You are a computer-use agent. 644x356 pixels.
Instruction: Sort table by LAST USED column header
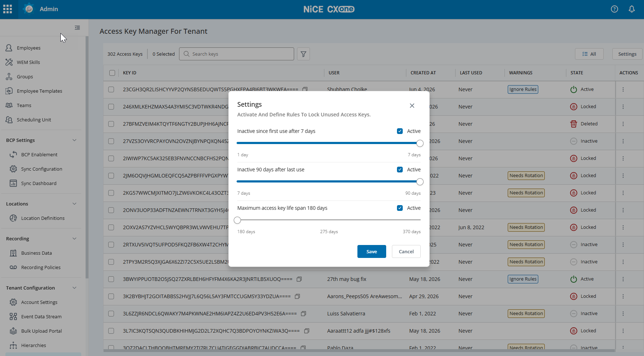coord(471,73)
